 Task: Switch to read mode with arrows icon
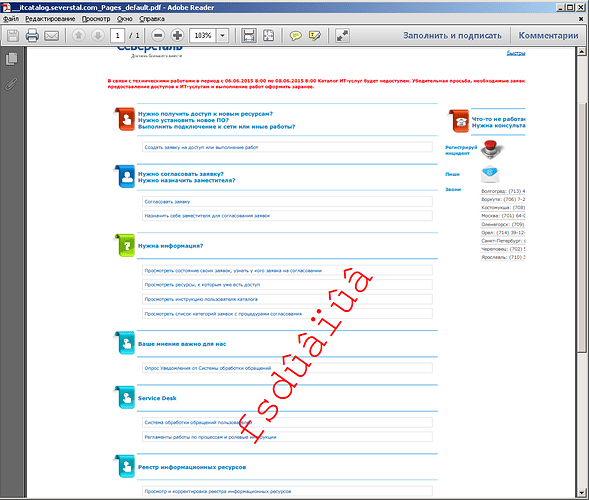pyautogui.click(x=342, y=36)
